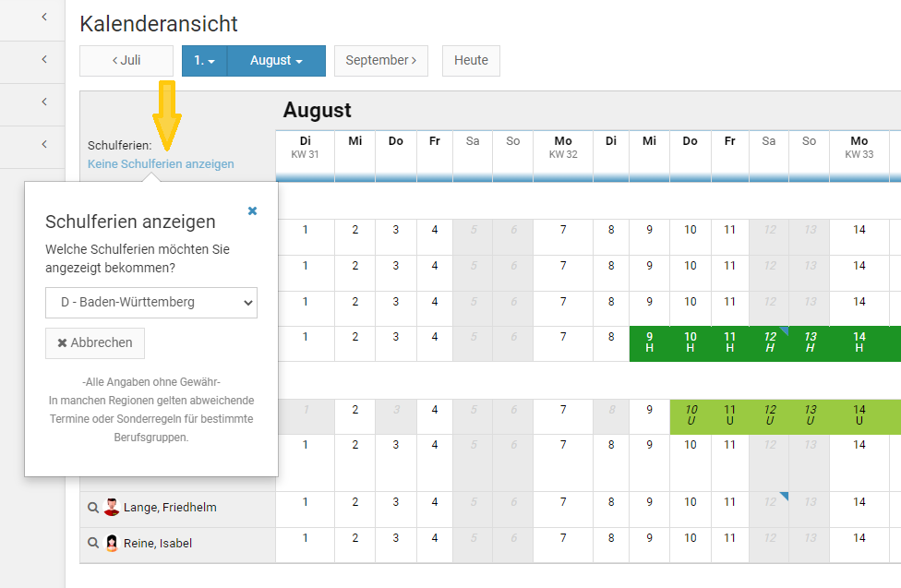The height and width of the screenshot is (588, 901).
Task: Open the '1.' day selector dropdown
Action: tap(204, 61)
